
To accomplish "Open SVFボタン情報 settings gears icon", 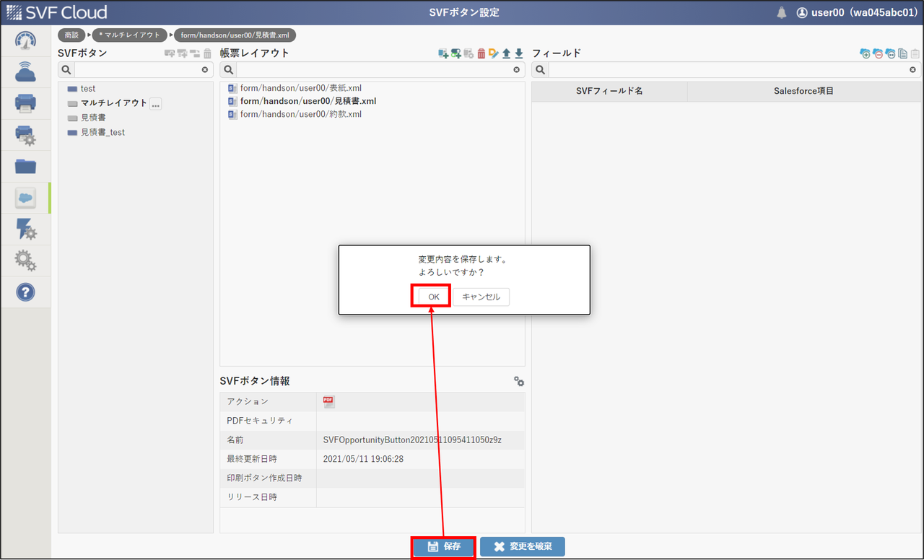I will [x=519, y=381].
